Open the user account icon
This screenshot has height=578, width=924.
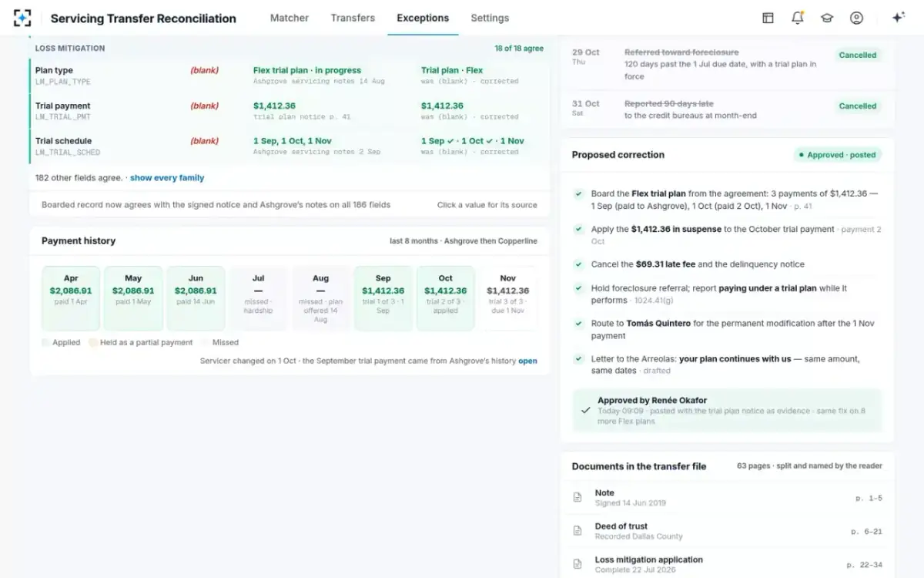pos(856,18)
